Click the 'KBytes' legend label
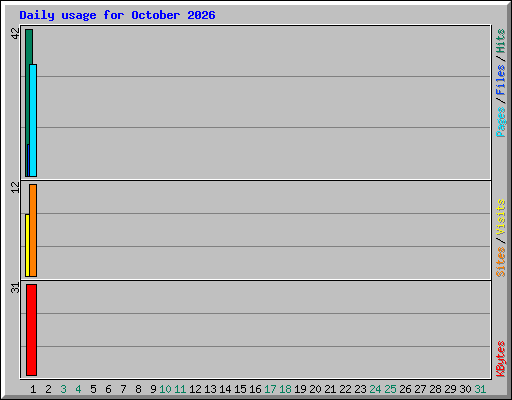 [500, 359]
